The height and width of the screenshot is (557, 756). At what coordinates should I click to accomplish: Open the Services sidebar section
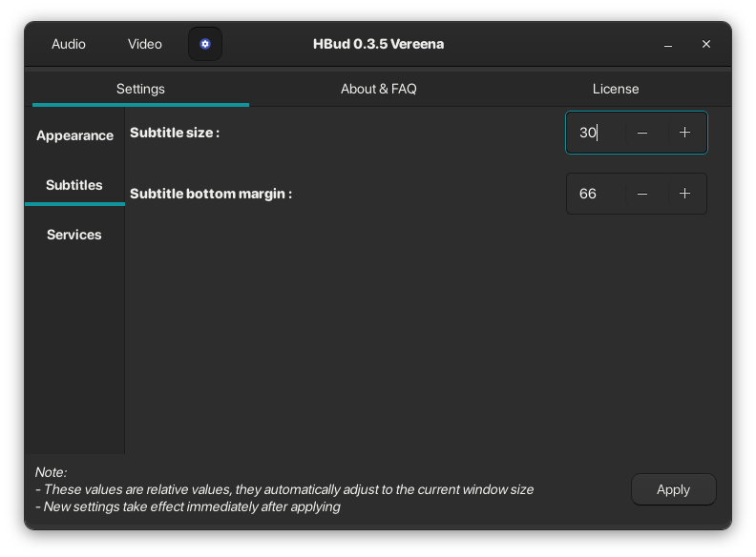point(74,235)
